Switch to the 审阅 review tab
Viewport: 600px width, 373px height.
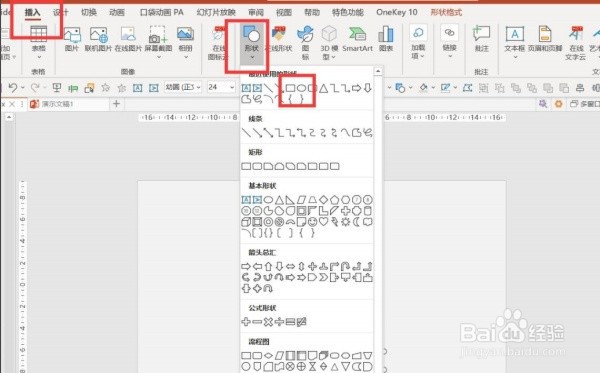(x=256, y=12)
